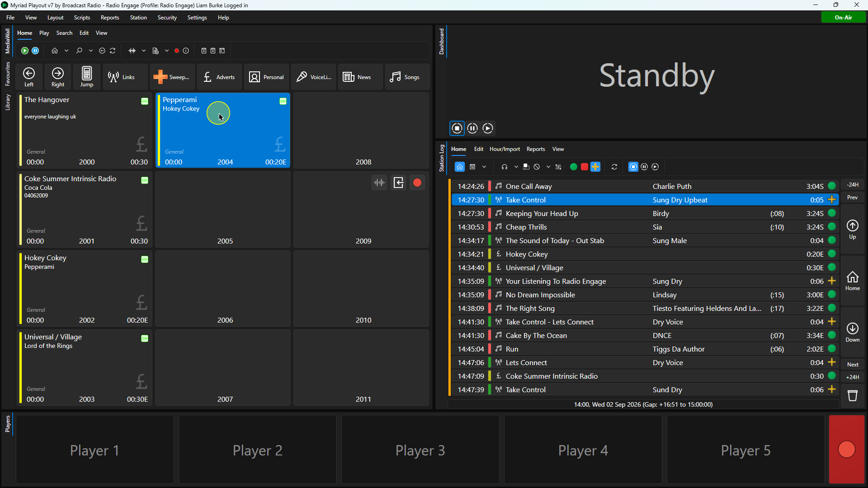Click the refresh icon in Station Log toolbar
The width and height of the screenshot is (868, 488).
614,167
